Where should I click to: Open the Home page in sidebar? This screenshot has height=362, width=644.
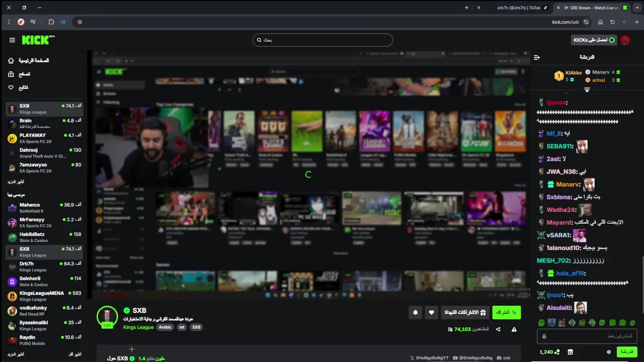point(29,60)
